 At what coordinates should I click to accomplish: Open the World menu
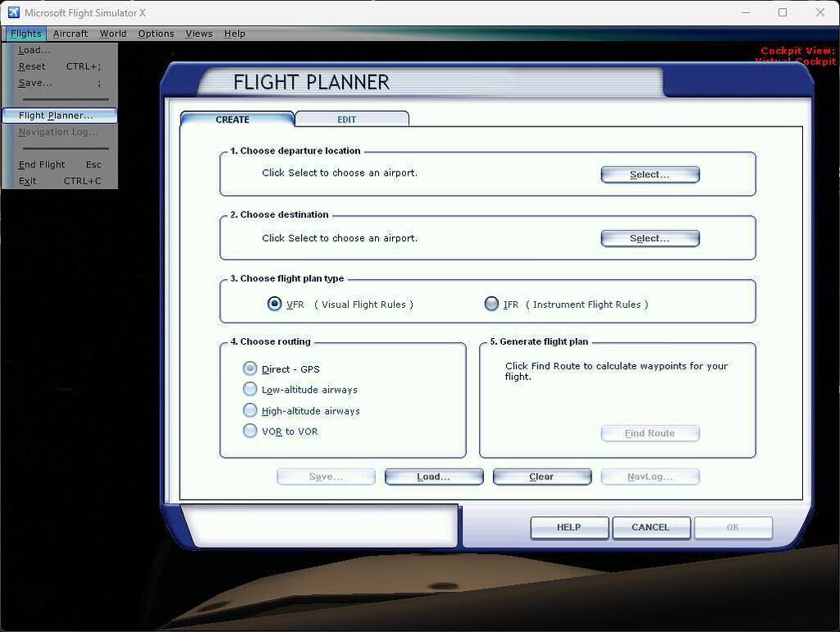pyautogui.click(x=112, y=34)
